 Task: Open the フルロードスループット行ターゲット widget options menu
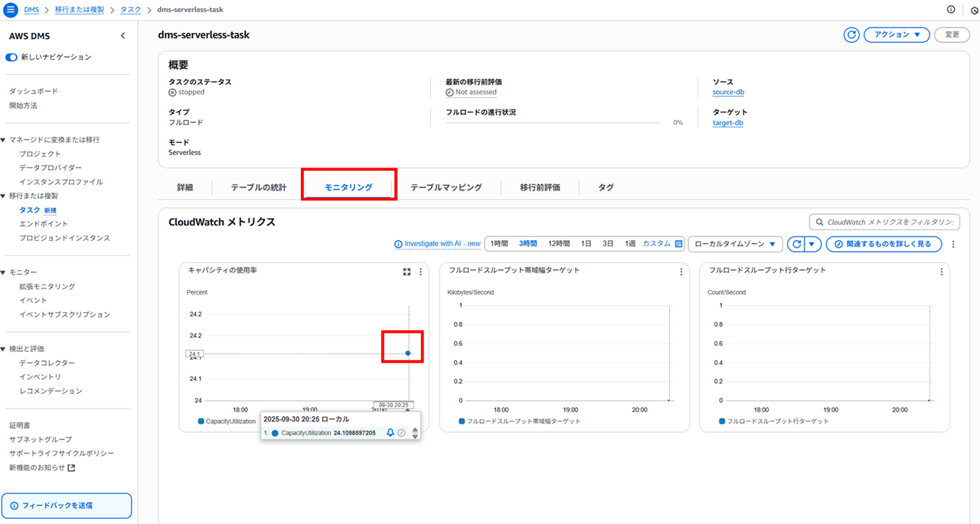coord(941,272)
